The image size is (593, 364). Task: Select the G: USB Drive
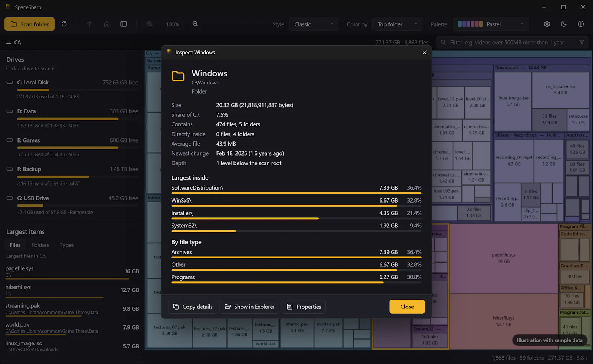click(x=72, y=205)
